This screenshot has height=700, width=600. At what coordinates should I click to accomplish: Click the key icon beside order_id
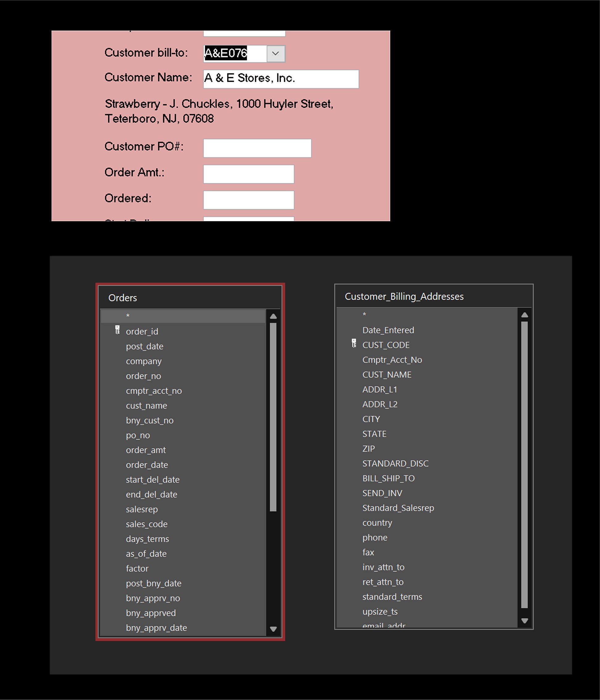[x=117, y=330]
